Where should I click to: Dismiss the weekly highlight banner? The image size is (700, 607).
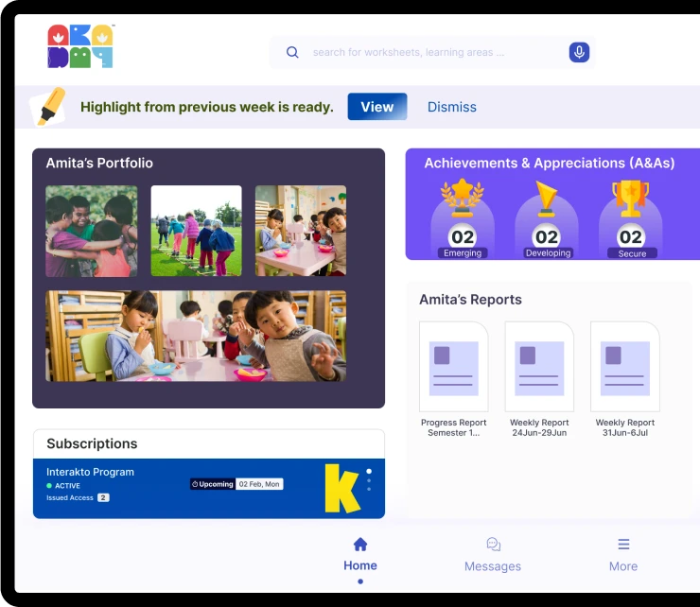coord(452,107)
